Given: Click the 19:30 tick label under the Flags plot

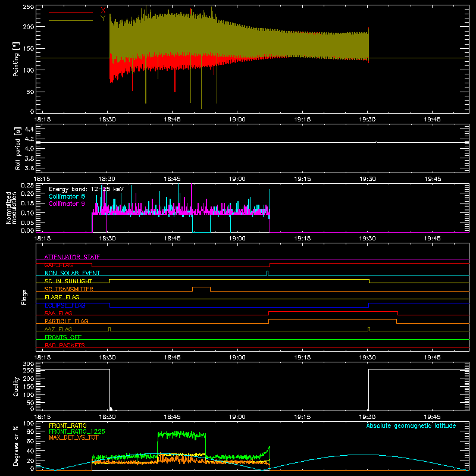Looking at the screenshot, I should coord(367,358).
